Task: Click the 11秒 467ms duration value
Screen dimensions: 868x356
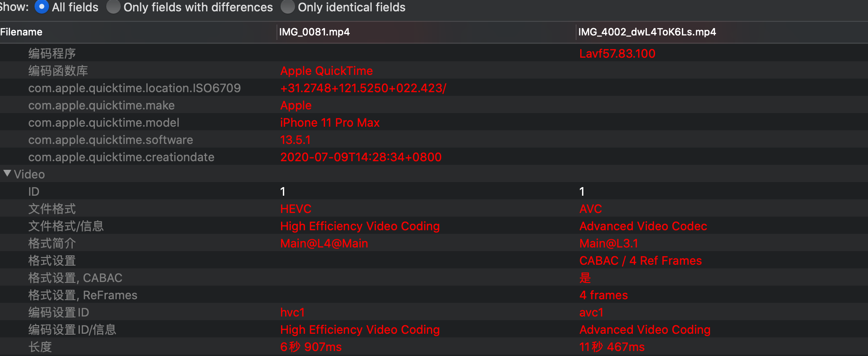Action: click(612, 347)
